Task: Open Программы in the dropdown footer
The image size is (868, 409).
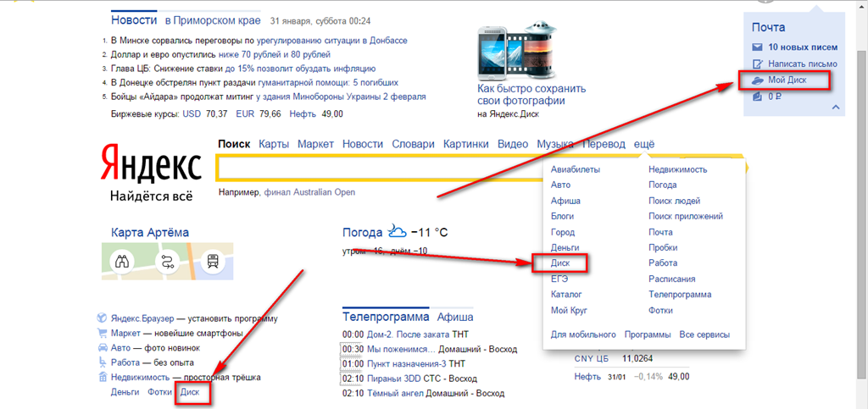Action: 648,334
